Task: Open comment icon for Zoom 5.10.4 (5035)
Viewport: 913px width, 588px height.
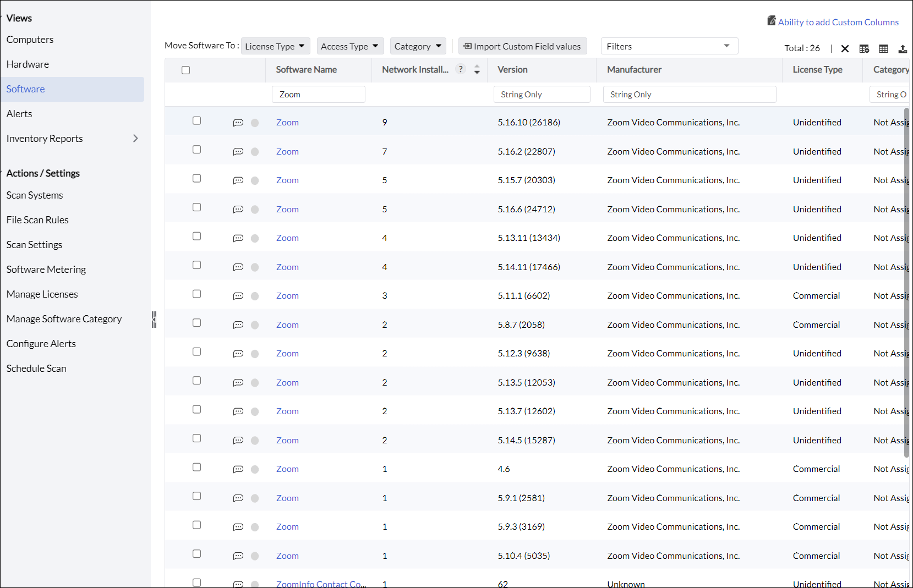Action: [238, 556]
